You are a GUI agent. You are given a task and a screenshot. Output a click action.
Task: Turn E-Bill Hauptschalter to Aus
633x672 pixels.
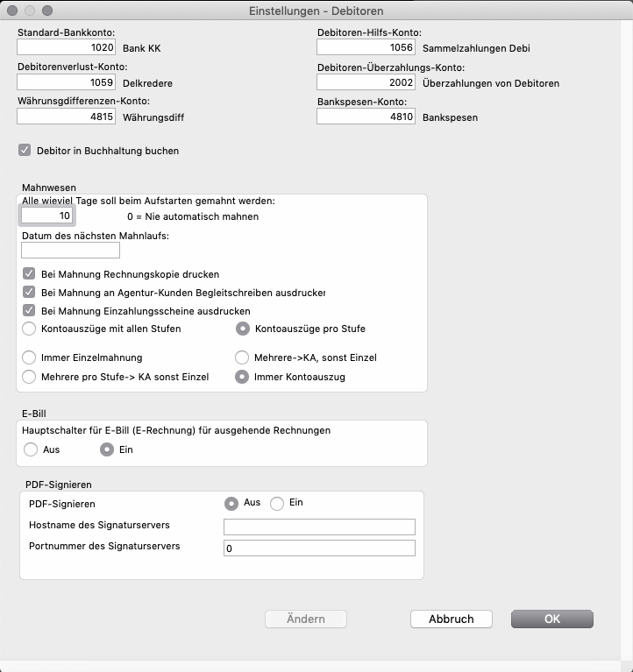pos(32,449)
